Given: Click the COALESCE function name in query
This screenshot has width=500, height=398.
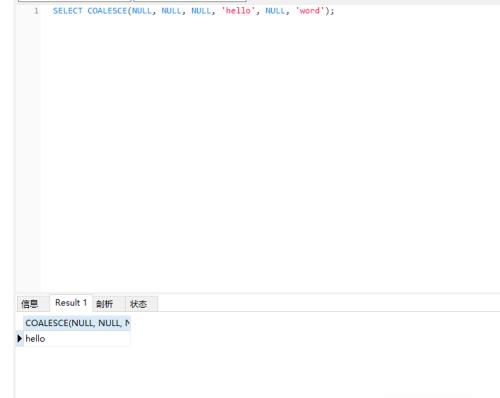Looking at the screenshot, I should 107,11.
